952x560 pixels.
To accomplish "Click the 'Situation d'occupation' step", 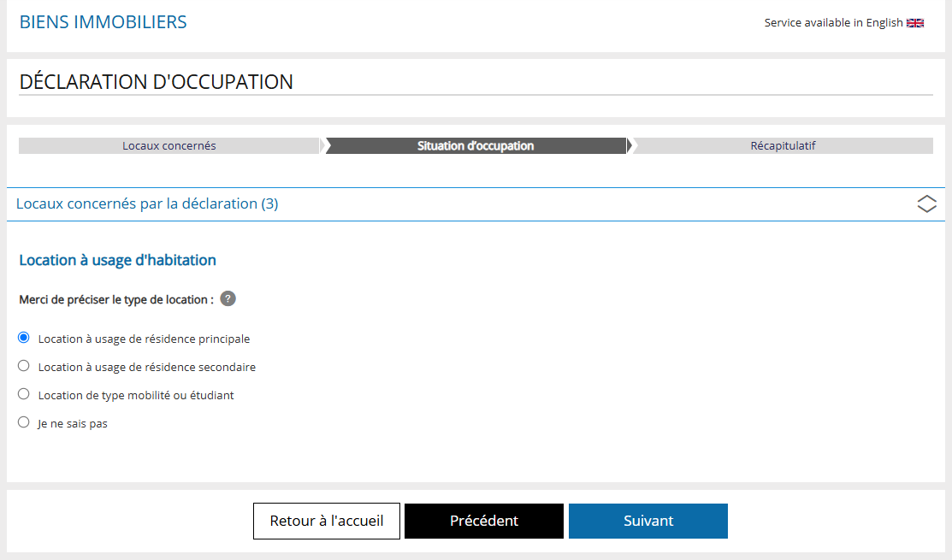I will point(476,145).
